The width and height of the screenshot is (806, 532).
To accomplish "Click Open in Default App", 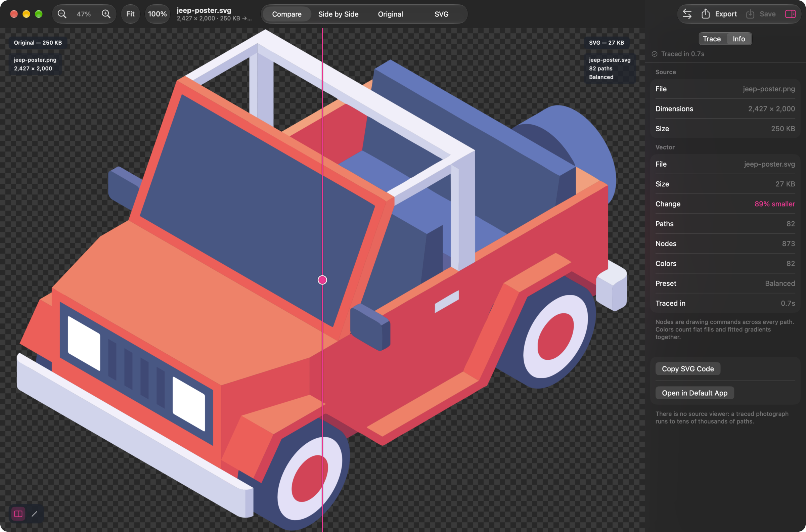I will 695,393.
